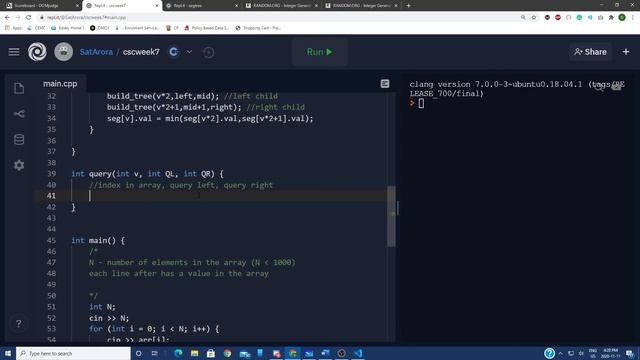The height and width of the screenshot is (360, 640).
Task: Open the Help question mark icon
Action: [19, 323]
